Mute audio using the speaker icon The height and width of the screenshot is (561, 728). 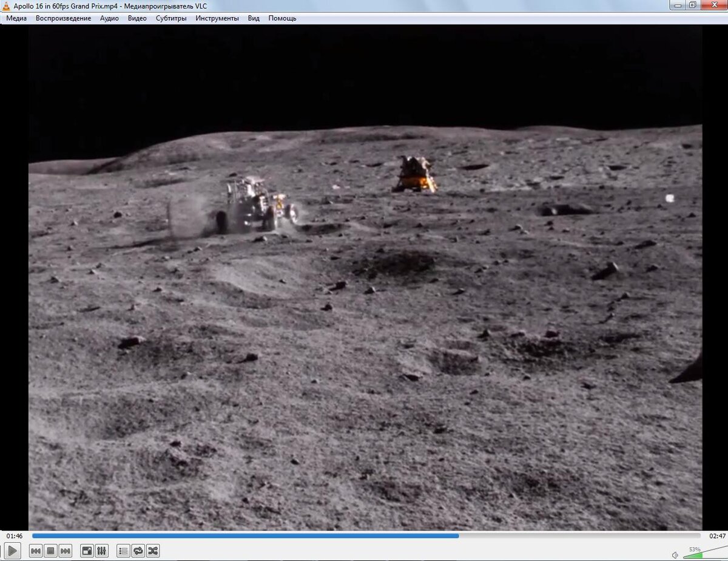click(x=675, y=554)
